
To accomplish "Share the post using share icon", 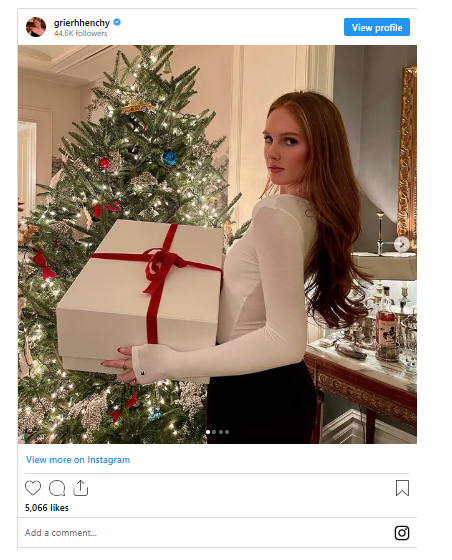I will click(x=81, y=488).
